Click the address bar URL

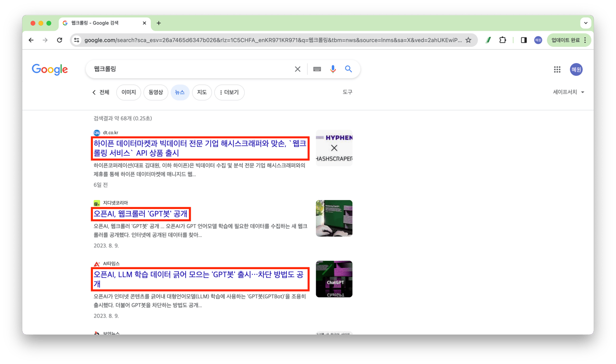pos(273,40)
